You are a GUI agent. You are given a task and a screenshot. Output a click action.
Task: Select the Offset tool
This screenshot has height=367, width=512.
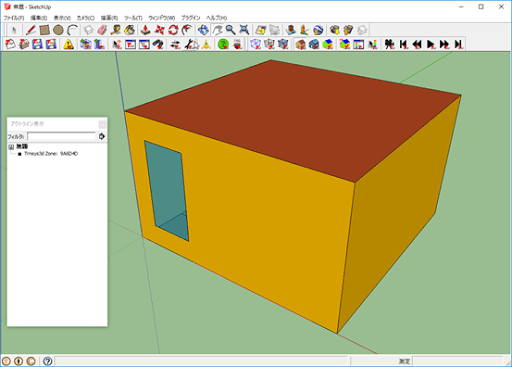pyautogui.click(x=187, y=30)
